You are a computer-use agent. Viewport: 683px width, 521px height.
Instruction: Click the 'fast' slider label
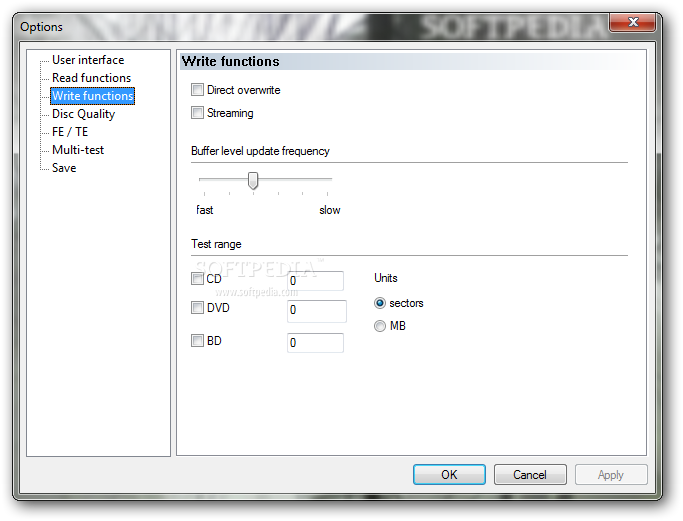point(204,210)
